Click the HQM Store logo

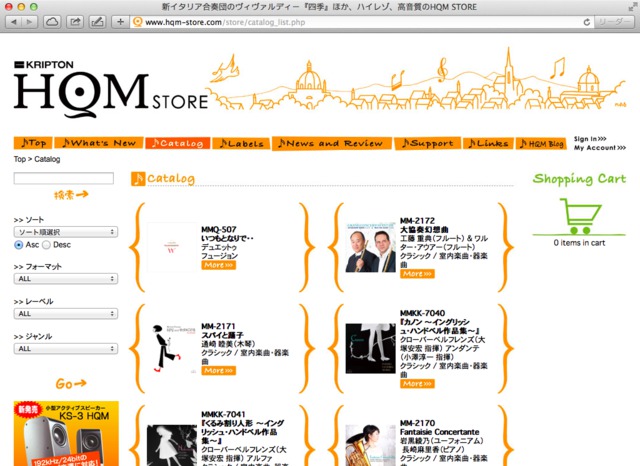pyautogui.click(x=111, y=89)
